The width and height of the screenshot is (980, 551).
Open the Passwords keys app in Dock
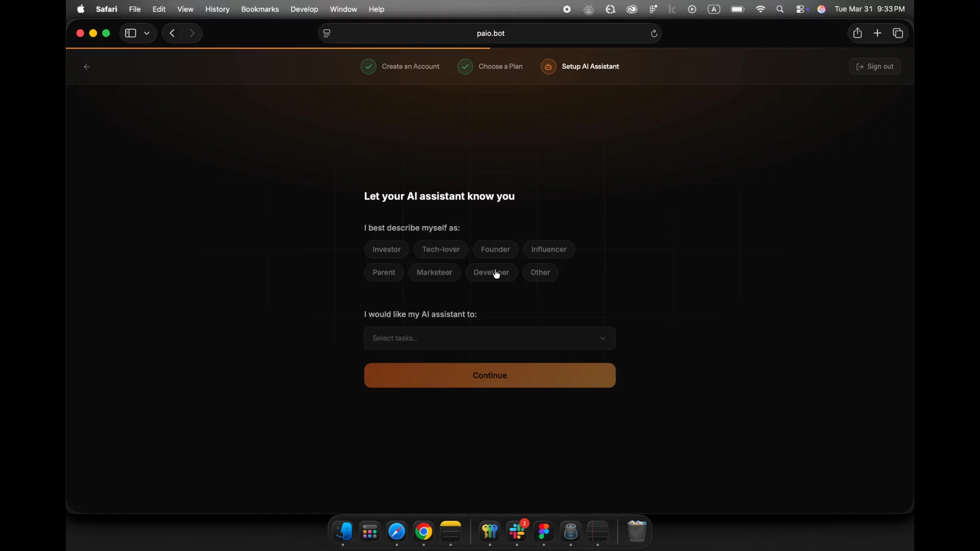(x=490, y=532)
